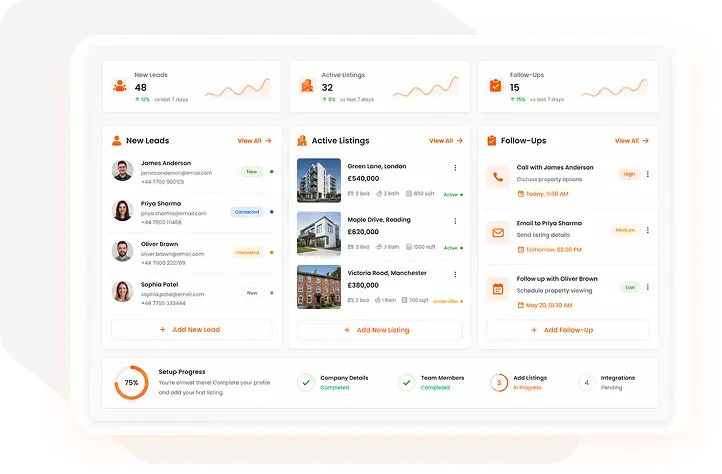722x474 pixels.
Task: Click Add New Lead button
Action: [192, 329]
